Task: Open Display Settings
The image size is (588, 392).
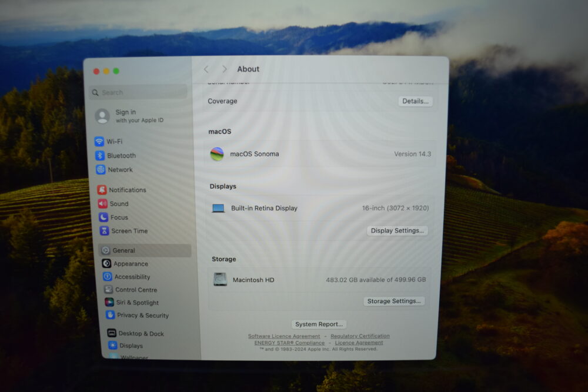Action: pos(397,230)
